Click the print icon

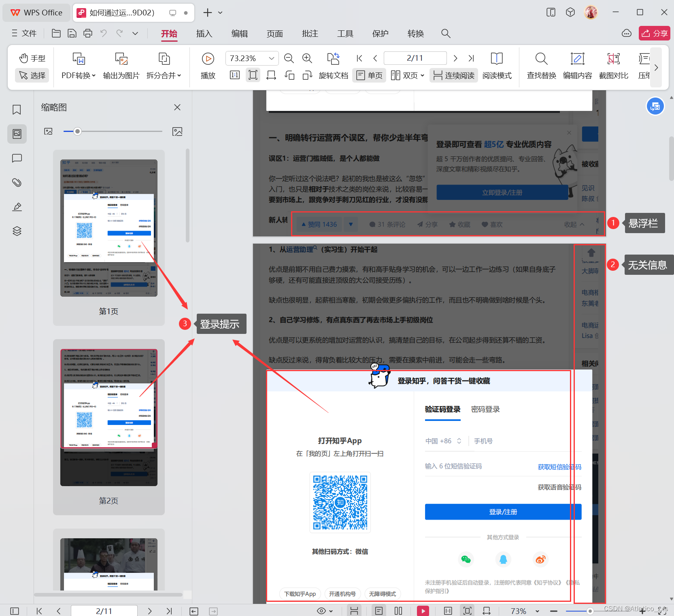(x=88, y=33)
